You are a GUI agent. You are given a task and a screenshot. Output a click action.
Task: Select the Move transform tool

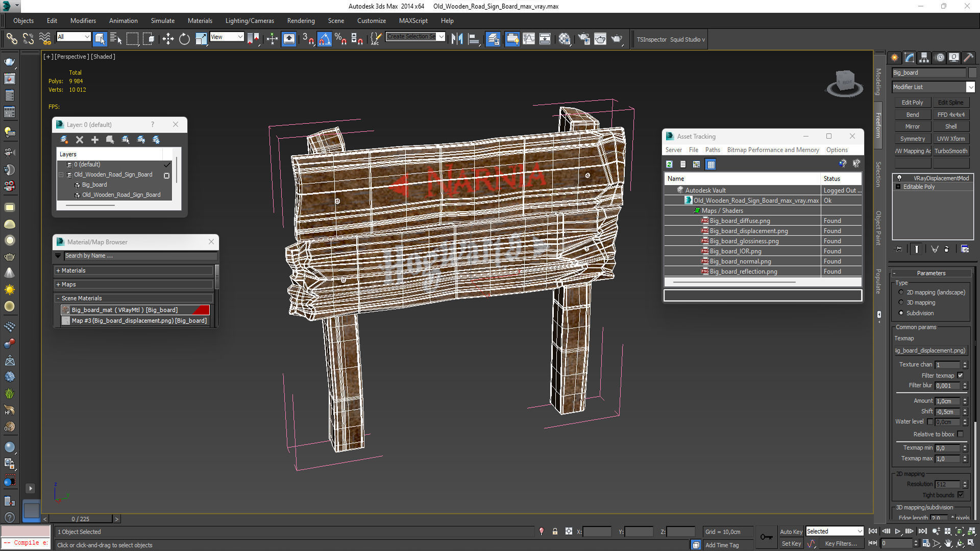pos(168,39)
